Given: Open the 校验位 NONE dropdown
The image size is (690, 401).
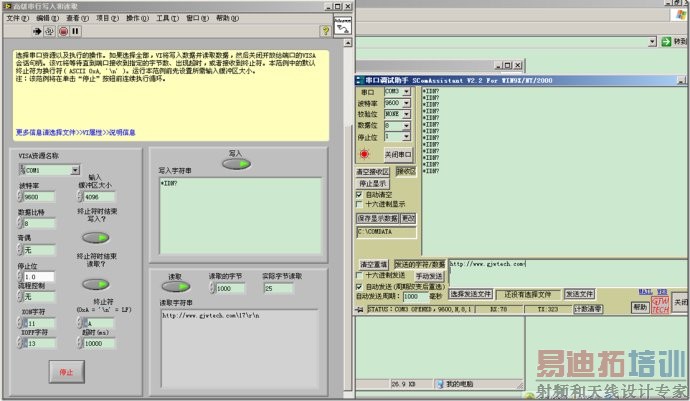Looking at the screenshot, I should pos(407,114).
